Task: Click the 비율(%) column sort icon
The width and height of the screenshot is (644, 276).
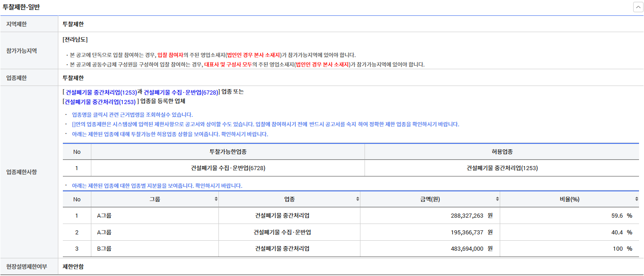Action: tap(637, 199)
